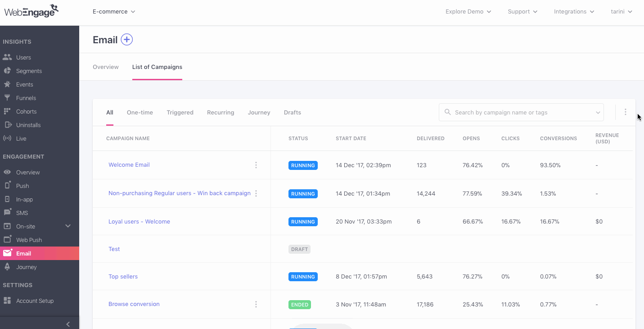644x329 pixels.
Task: Filter by Journey campaigns
Action: click(259, 113)
